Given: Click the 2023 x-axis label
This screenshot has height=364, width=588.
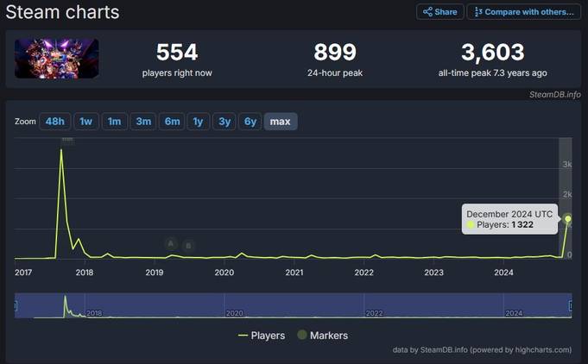Looking at the screenshot, I should pos(433,273).
